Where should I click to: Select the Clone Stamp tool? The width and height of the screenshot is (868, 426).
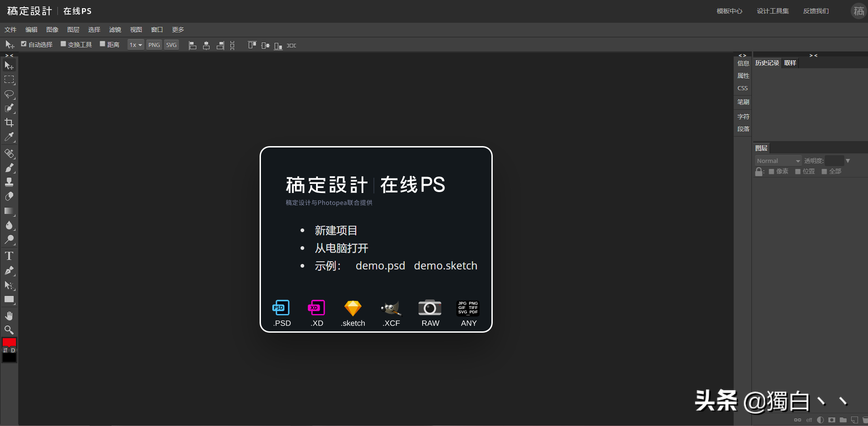(x=9, y=182)
